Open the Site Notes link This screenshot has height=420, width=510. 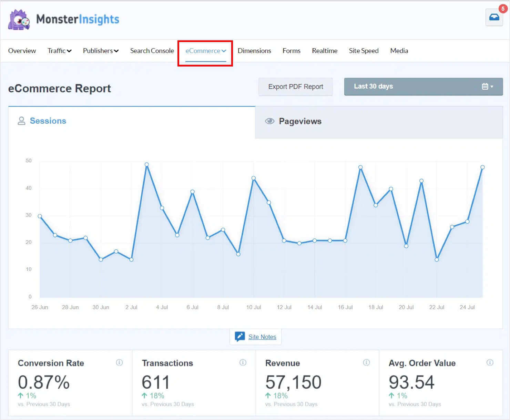tap(262, 337)
